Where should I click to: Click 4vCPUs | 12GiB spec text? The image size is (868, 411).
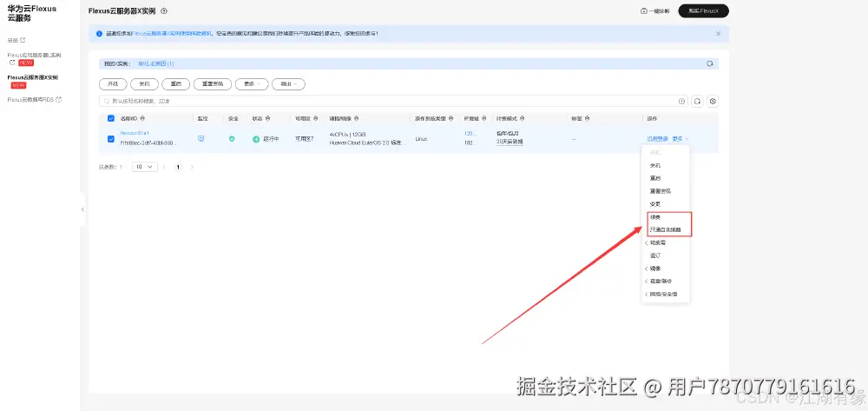tap(347, 135)
